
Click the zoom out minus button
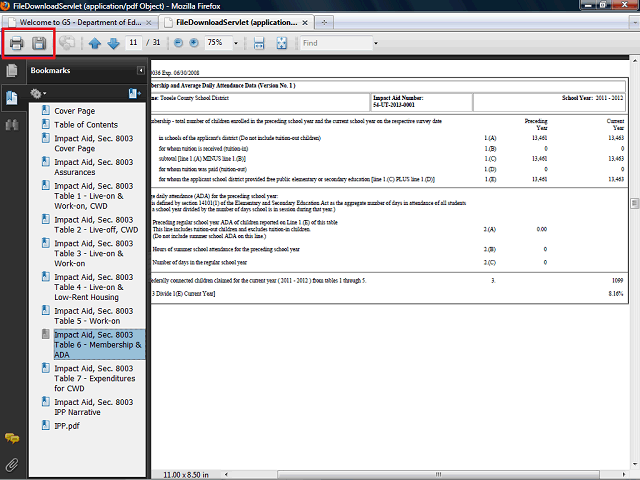pos(177,44)
